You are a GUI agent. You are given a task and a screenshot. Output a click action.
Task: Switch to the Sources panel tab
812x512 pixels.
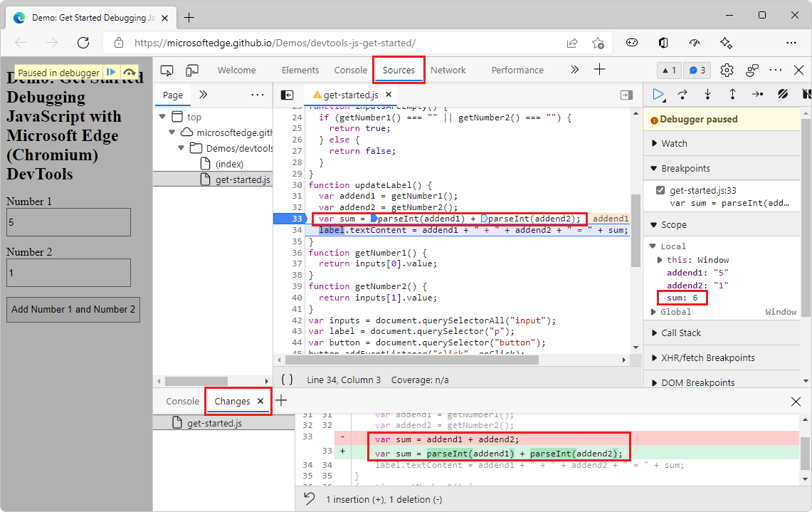click(398, 70)
